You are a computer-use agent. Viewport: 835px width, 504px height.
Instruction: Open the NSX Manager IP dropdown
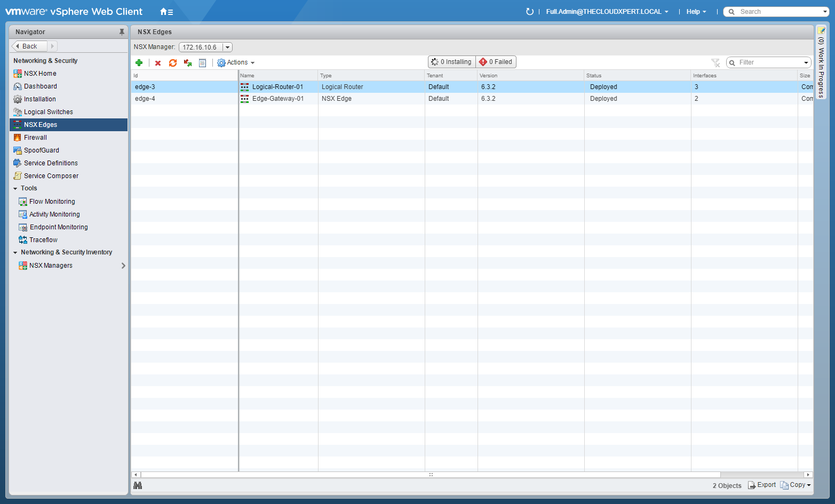(x=227, y=47)
